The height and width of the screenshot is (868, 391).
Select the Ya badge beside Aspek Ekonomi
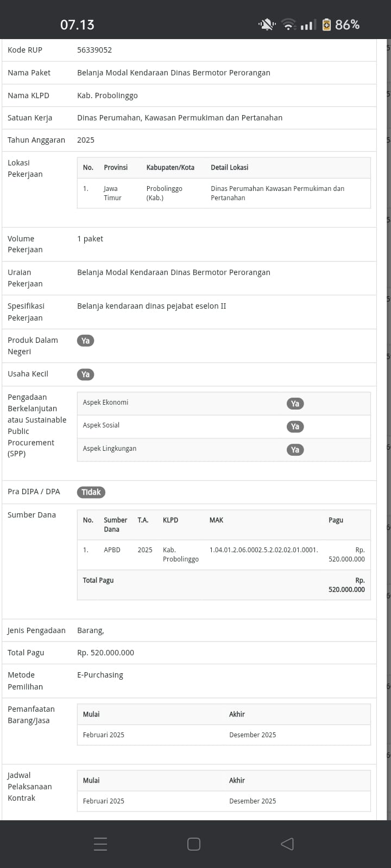click(x=295, y=404)
